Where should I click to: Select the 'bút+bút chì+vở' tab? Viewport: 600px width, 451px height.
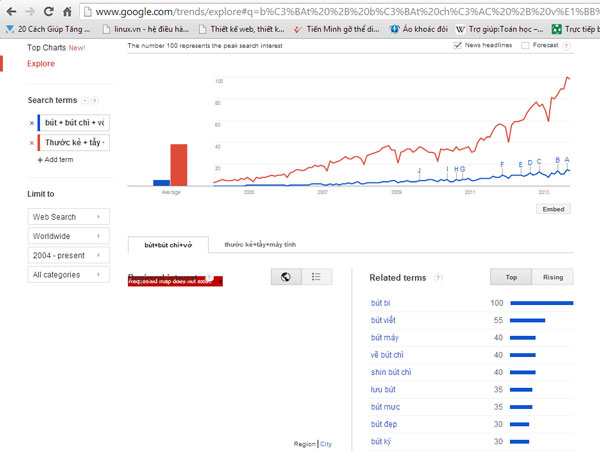pos(168,245)
